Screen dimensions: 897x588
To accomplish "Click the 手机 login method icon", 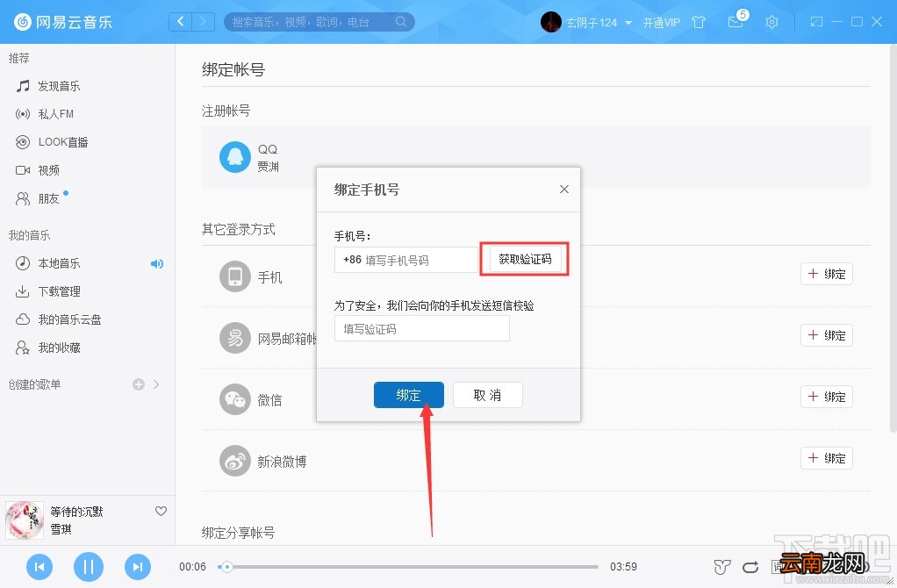I will [x=235, y=276].
